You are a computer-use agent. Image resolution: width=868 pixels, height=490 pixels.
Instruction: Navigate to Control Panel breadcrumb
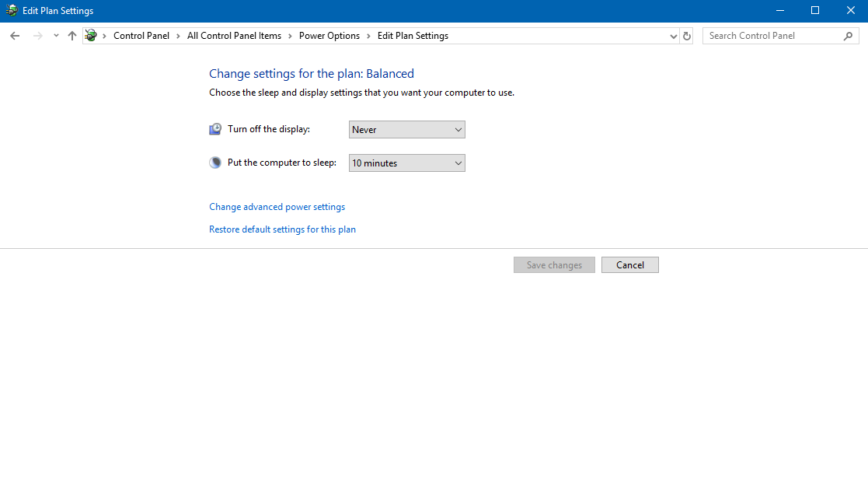tap(141, 36)
